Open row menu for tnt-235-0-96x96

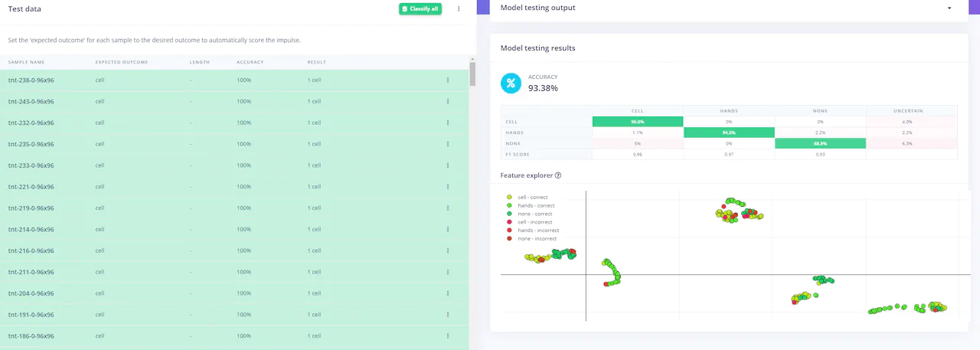click(x=448, y=144)
